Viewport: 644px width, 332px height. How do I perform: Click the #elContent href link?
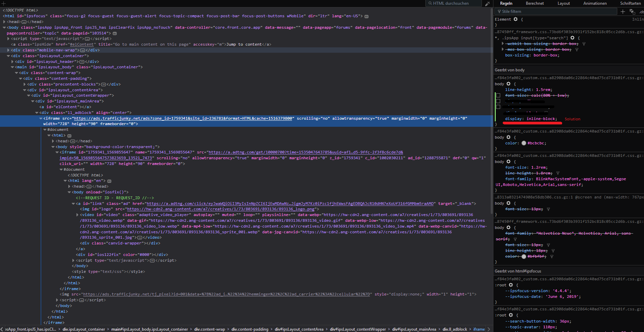click(82, 45)
